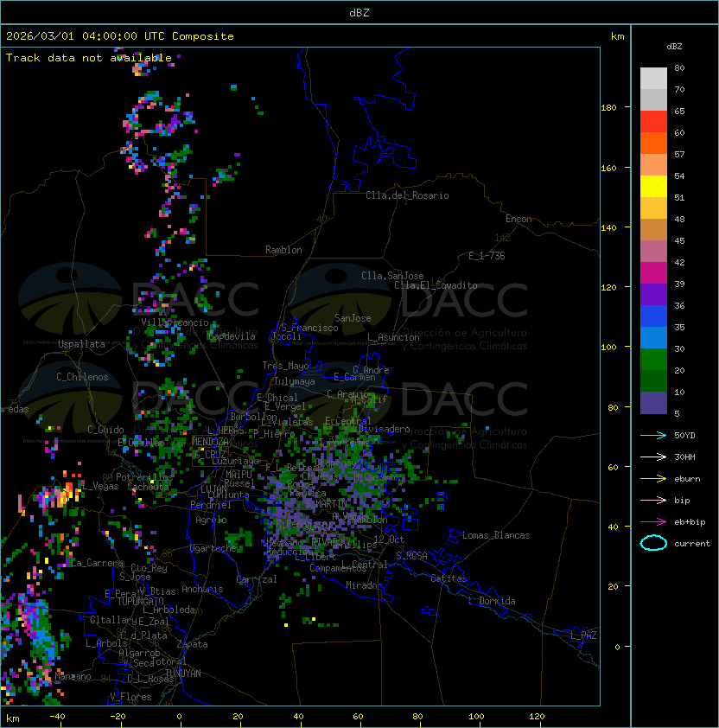Screen dimensions: 719x728
Task: Click the Carrizal map label
Action: [257, 579]
